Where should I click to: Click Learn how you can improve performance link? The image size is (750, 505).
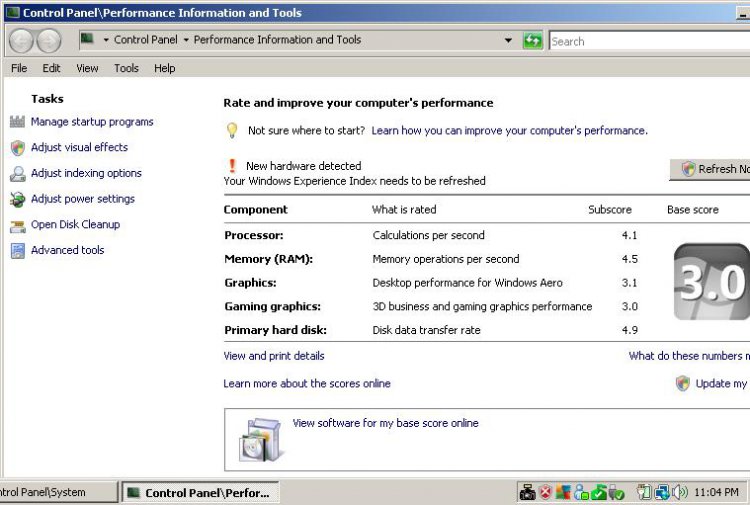click(x=509, y=131)
